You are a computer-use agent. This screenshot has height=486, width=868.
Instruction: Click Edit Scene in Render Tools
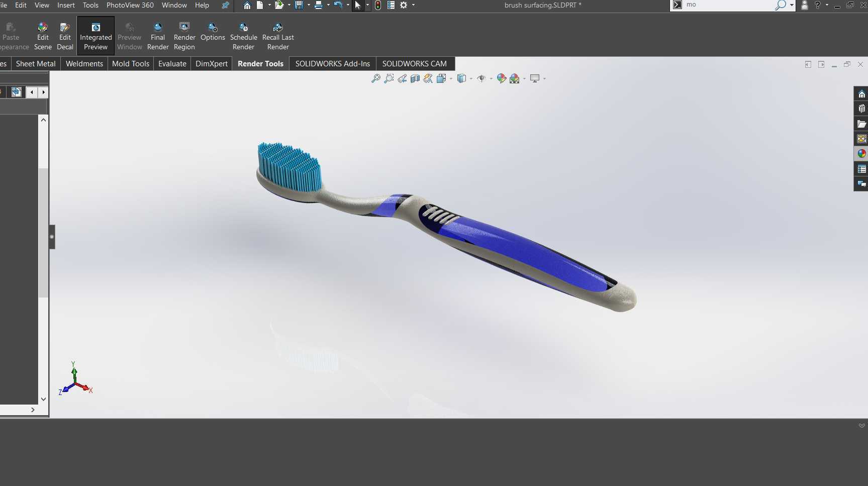pyautogui.click(x=43, y=36)
